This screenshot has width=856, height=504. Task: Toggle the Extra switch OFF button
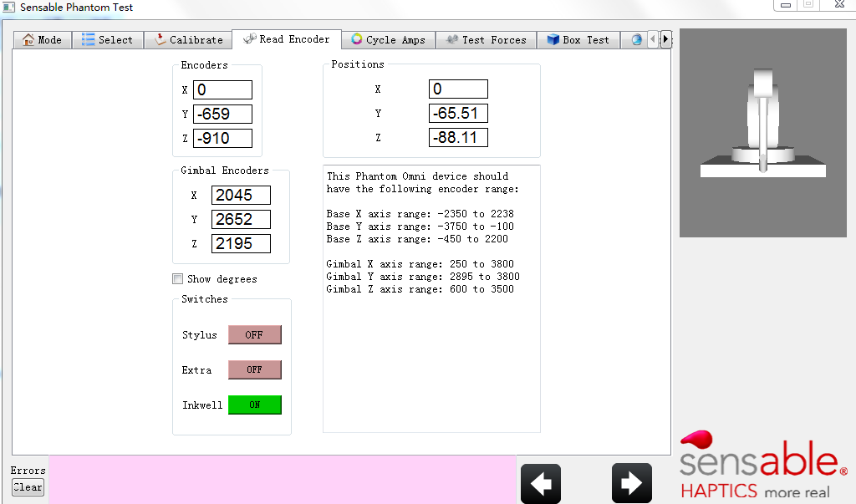coord(254,369)
